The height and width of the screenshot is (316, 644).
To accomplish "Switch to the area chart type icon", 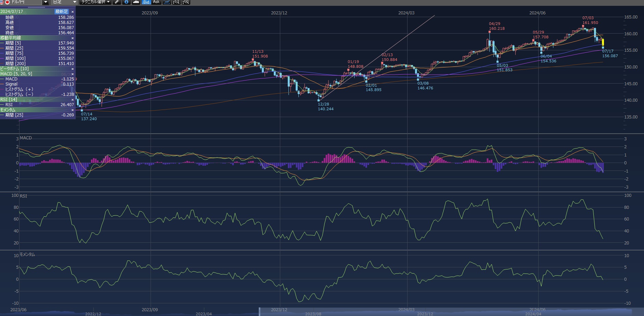I will point(136,2).
